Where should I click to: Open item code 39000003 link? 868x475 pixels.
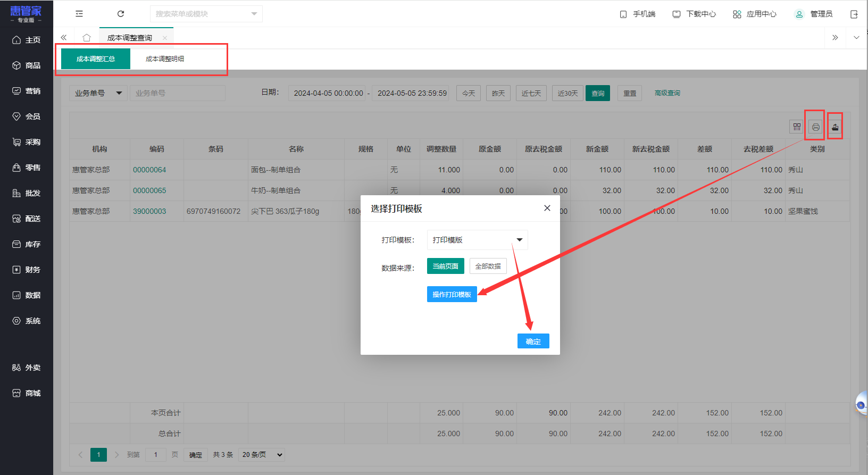coord(149,211)
